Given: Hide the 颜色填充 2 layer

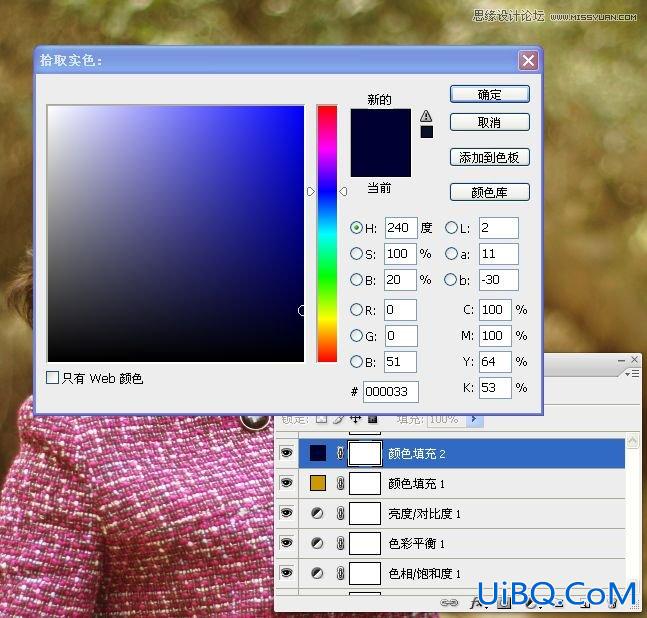Looking at the screenshot, I should 286,453.
